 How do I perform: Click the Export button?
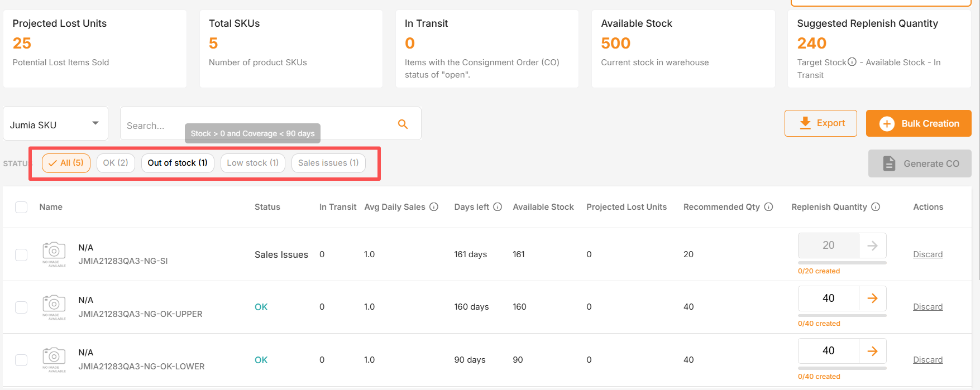point(821,123)
